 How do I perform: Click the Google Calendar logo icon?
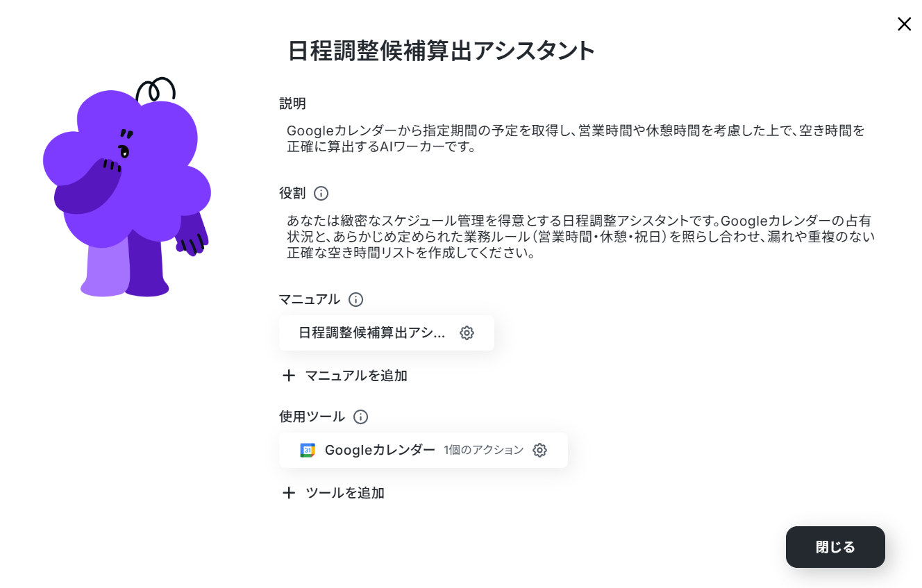308,450
